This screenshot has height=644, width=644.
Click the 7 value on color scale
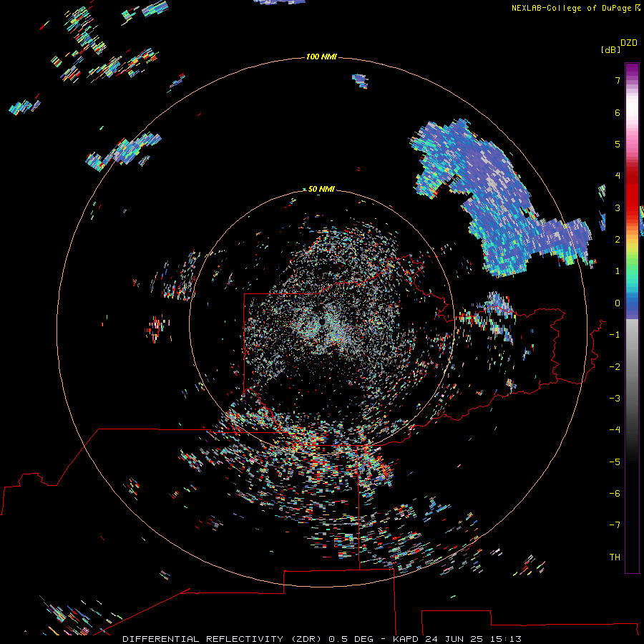(x=618, y=80)
